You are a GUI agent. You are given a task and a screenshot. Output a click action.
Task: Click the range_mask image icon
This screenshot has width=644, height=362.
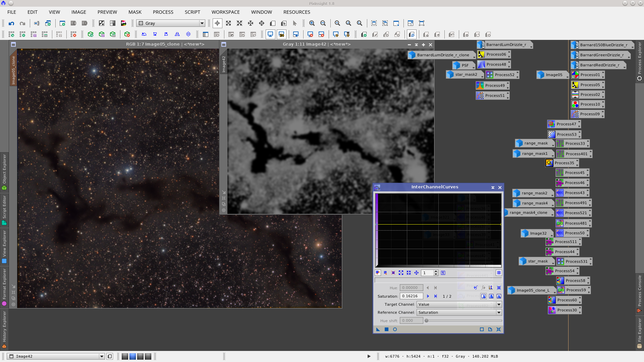click(519, 143)
